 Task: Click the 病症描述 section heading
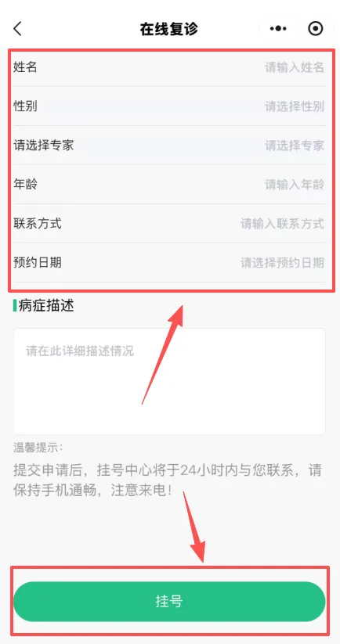point(46,306)
